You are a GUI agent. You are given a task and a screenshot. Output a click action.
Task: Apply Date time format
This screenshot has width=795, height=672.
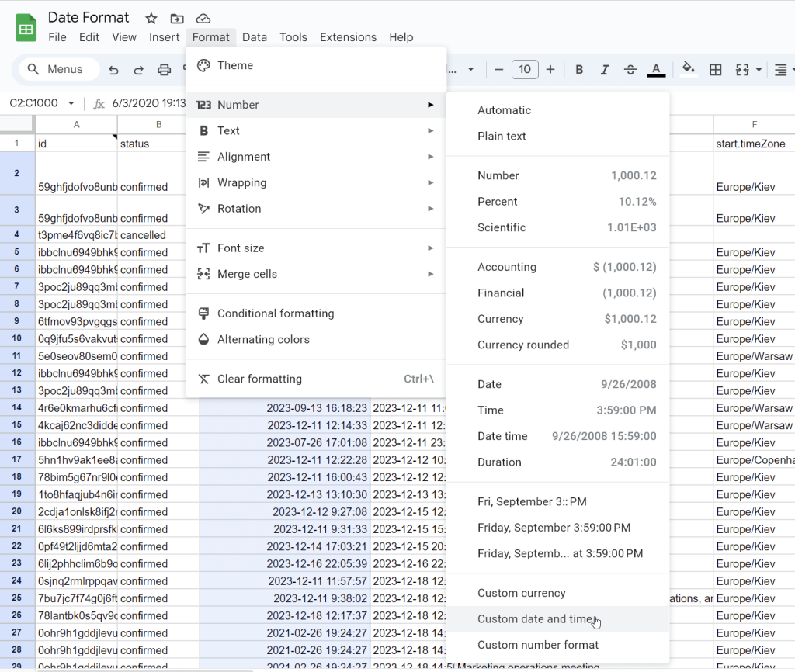tap(557, 436)
